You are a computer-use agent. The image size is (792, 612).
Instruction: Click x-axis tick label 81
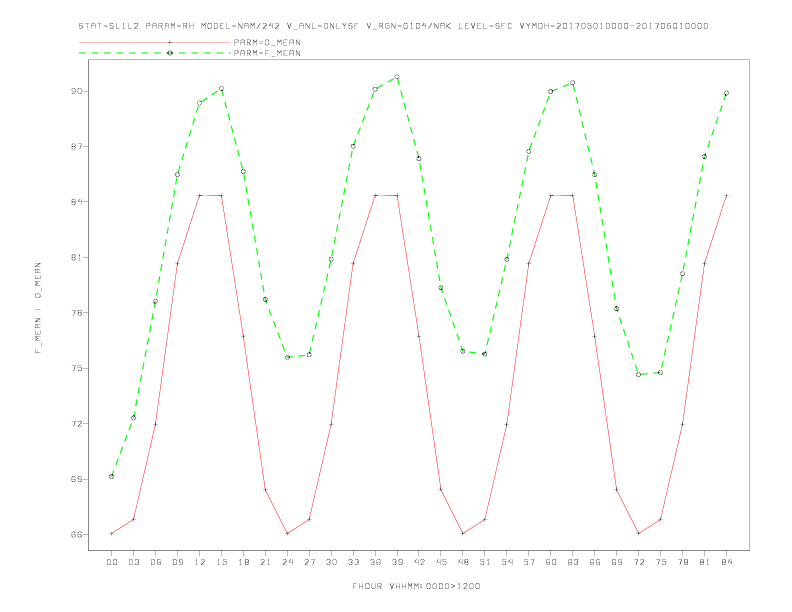705,562
